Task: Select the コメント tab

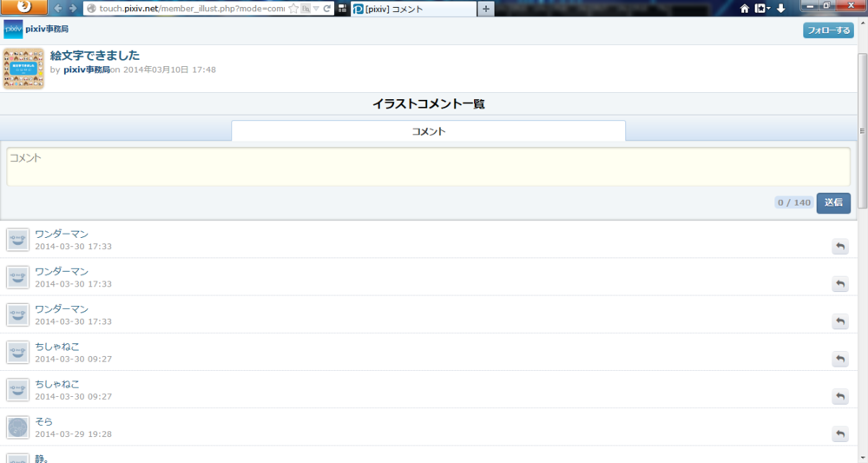Action: coord(429,131)
